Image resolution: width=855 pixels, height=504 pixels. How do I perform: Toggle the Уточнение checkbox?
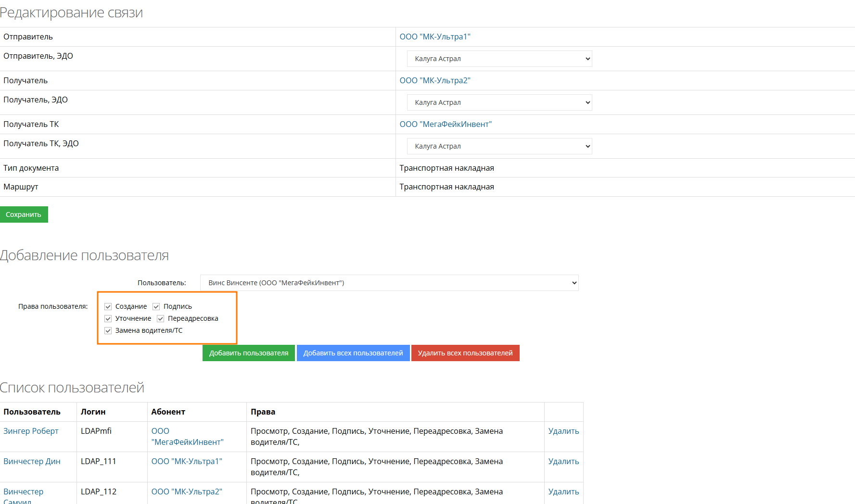[108, 318]
